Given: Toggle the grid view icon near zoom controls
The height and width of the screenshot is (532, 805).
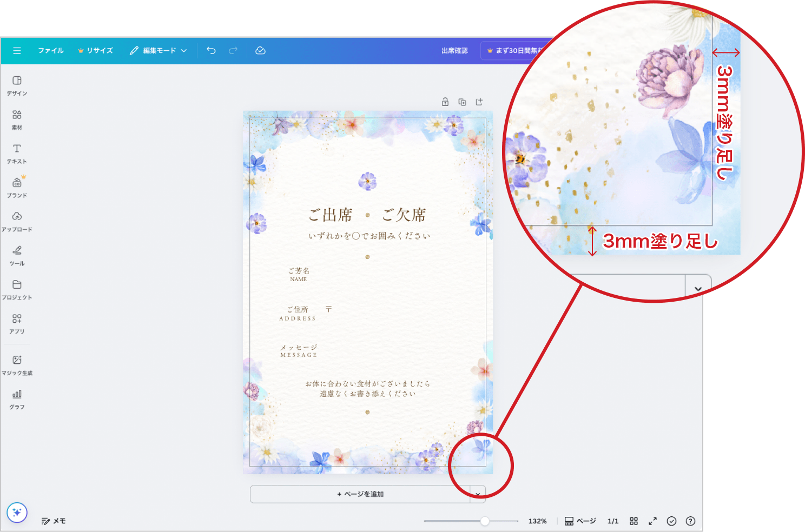Looking at the screenshot, I should tap(634, 521).
